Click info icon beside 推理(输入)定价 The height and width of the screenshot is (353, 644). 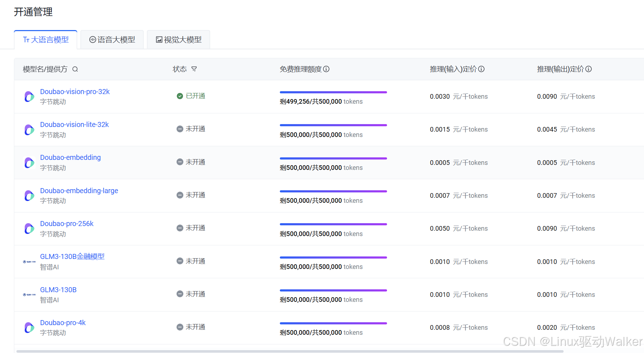481,69
